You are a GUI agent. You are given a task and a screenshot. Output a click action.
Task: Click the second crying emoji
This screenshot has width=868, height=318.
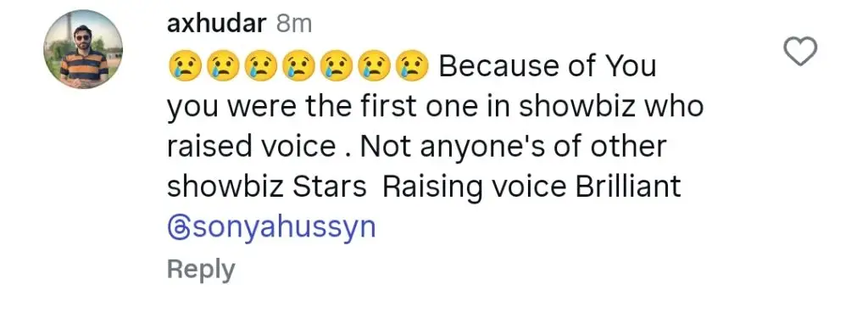[221, 66]
